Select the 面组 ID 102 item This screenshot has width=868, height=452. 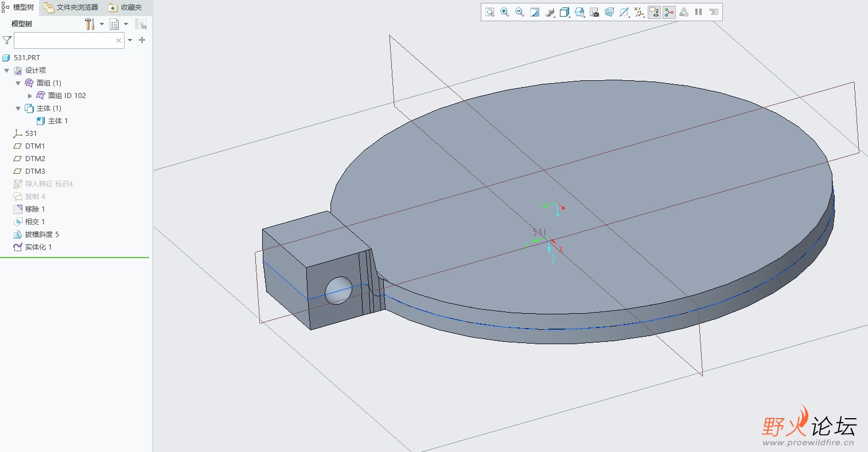coord(61,96)
